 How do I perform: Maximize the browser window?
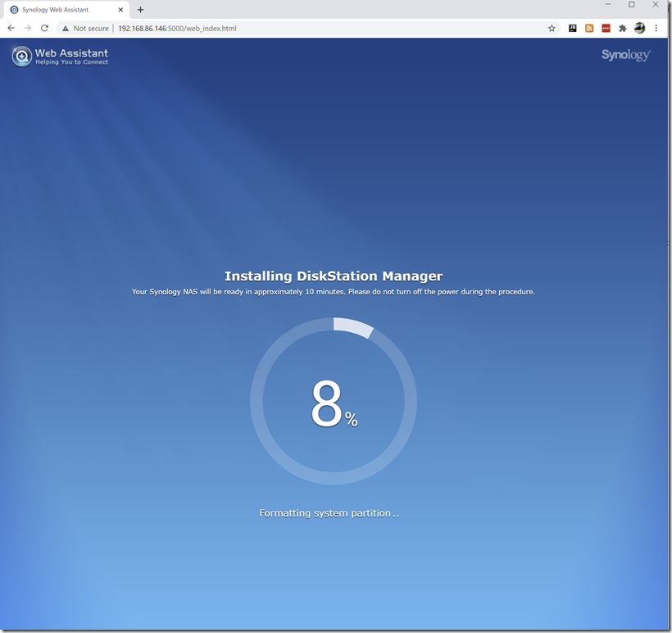(x=631, y=4)
